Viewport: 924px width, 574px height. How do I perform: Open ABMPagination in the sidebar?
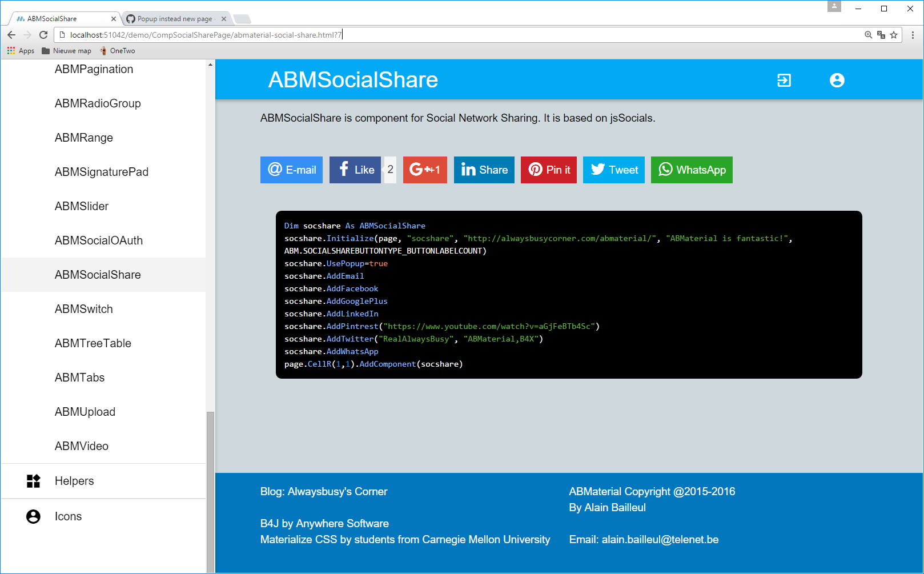pyautogui.click(x=103, y=69)
